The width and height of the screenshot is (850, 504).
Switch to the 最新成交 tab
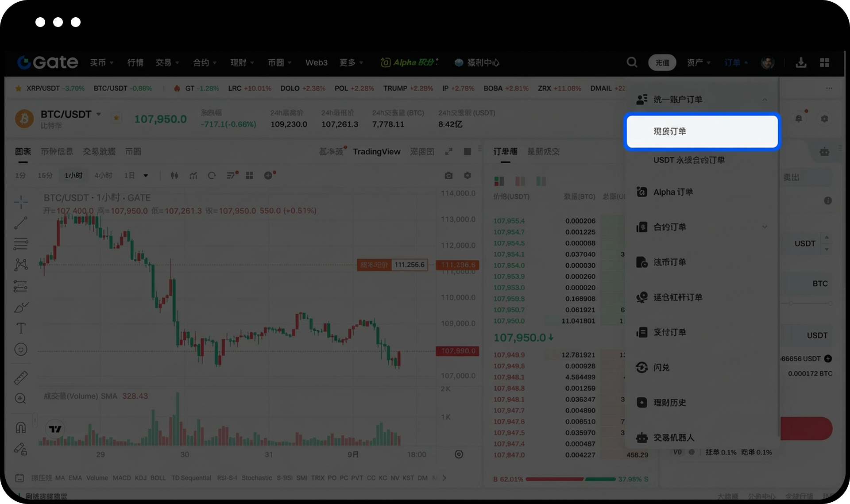(543, 151)
